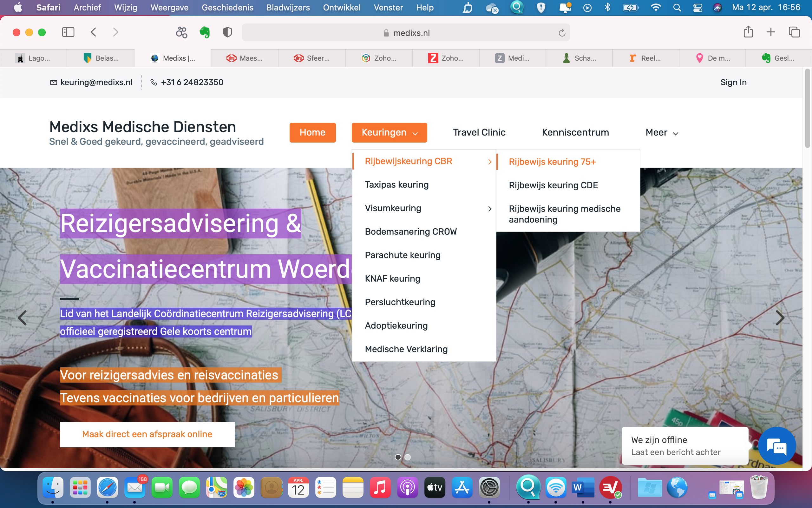Open the Bladwijzers menu
This screenshot has height=508, width=812.
(x=288, y=7)
